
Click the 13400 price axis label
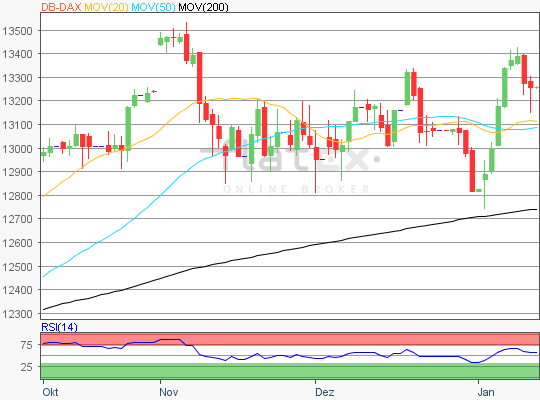[18, 54]
